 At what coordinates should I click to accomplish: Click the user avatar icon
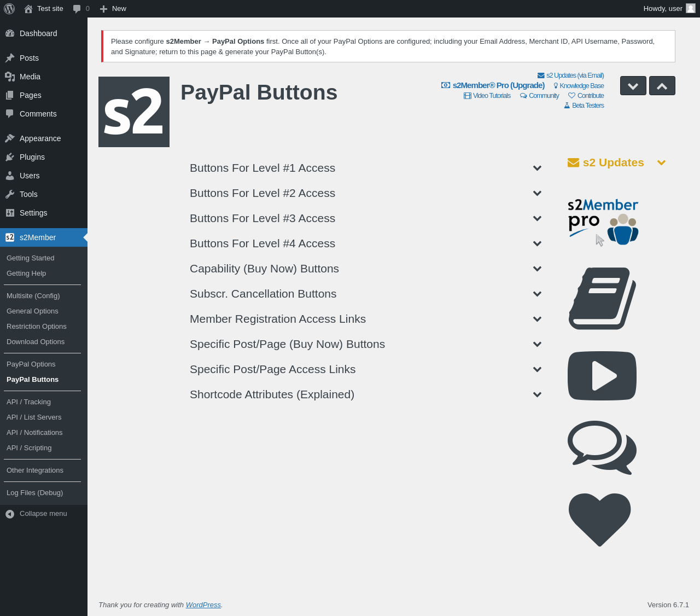tap(691, 8)
